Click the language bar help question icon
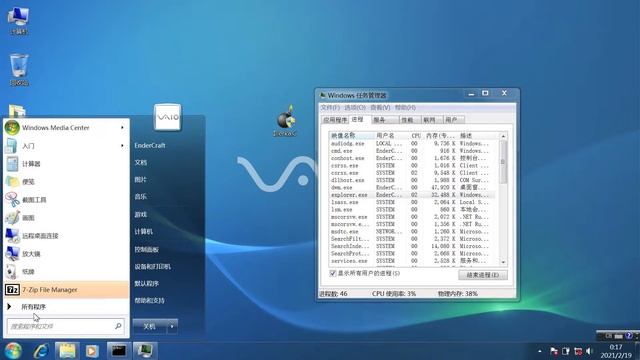Screen dimensions: 640x360 (629, 336)
